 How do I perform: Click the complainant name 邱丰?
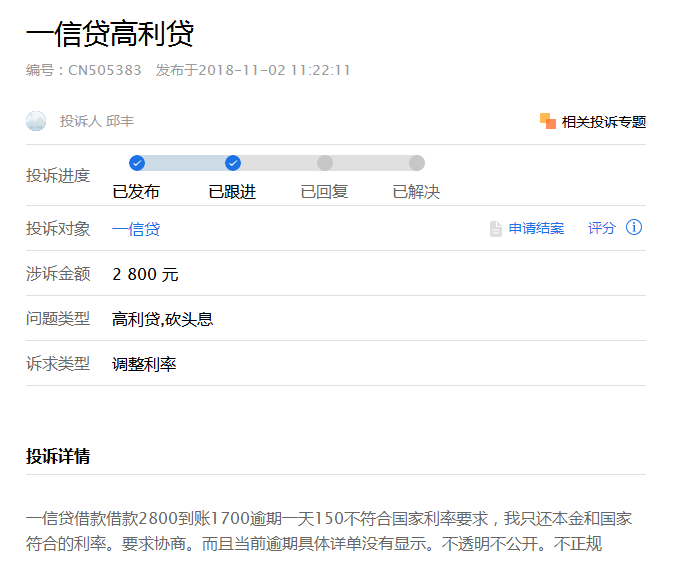point(120,121)
